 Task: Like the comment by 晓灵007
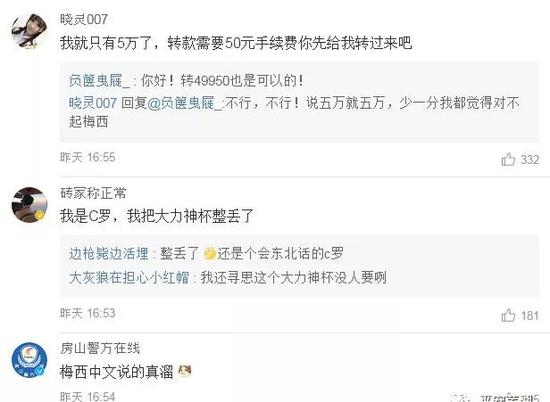click(x=508, y=160)
